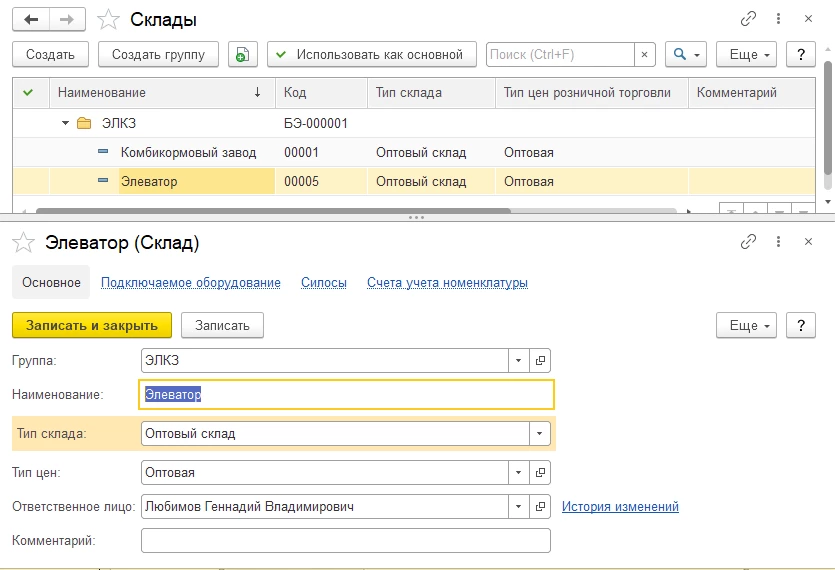835x570 pixels.
Task: Click the create-by-copy icon in toolbar
Action: coord(242,55)
